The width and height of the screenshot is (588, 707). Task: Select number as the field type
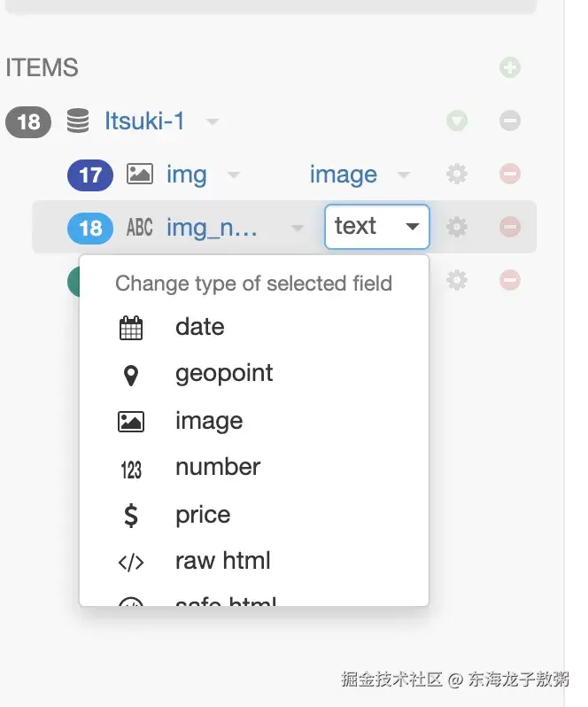pyautogui.click(x=218, y=467)
